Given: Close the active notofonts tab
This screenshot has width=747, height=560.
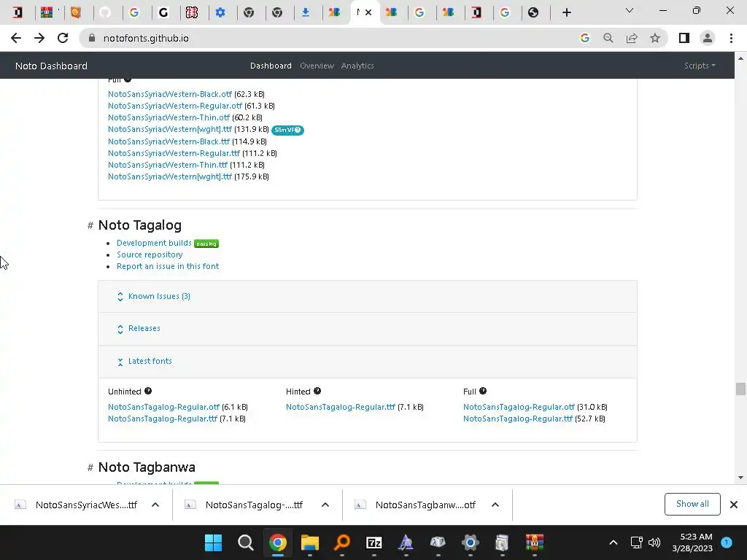Looking at the screenshot, I should [x=368, y=12].
